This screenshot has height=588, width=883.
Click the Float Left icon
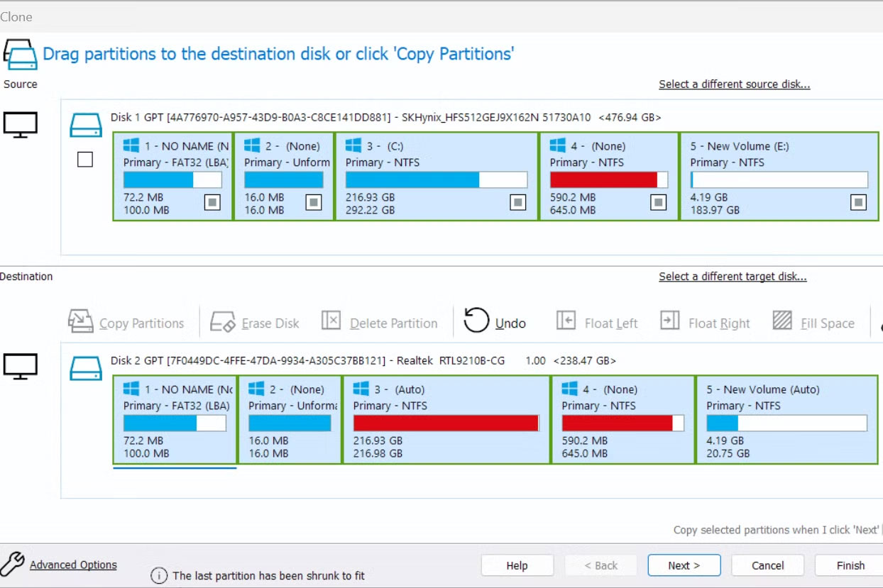564,321
